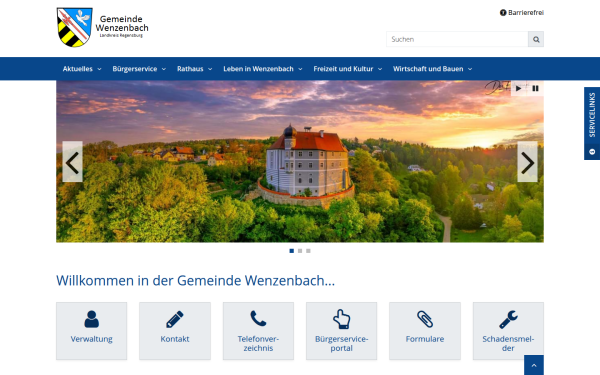Image resolution: width=600 pixels, height=375 pixels.
Task: Select the first slide indicator dot
Action: (292, 251)
